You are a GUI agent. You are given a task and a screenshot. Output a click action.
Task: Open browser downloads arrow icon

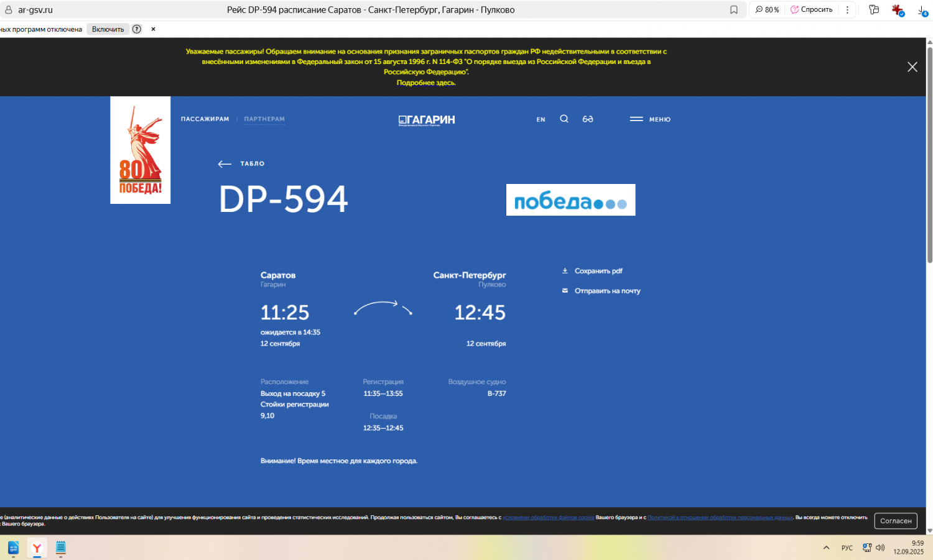pos(922,10)
